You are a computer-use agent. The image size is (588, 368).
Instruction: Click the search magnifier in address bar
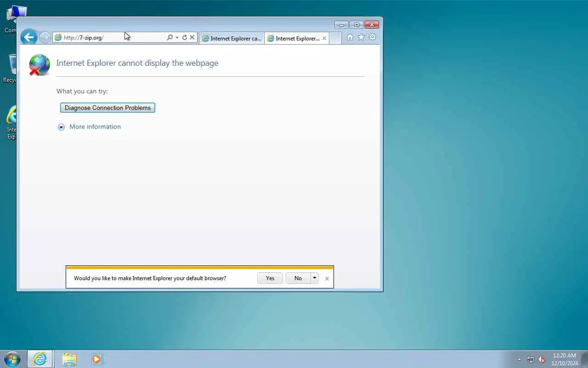pos(170,38)
